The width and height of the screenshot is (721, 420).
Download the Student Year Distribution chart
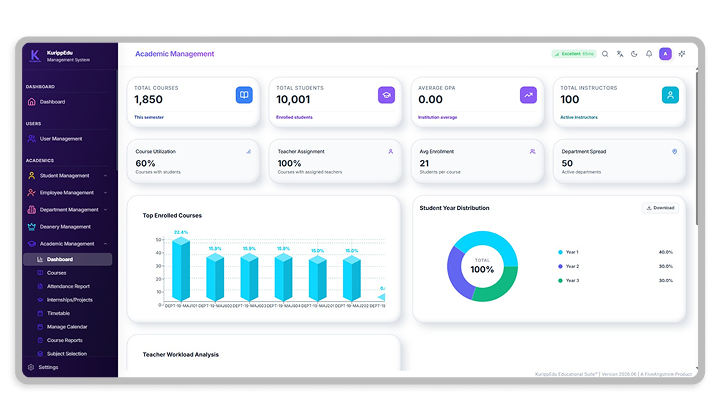pyautogui.click(x=660, y=208)
